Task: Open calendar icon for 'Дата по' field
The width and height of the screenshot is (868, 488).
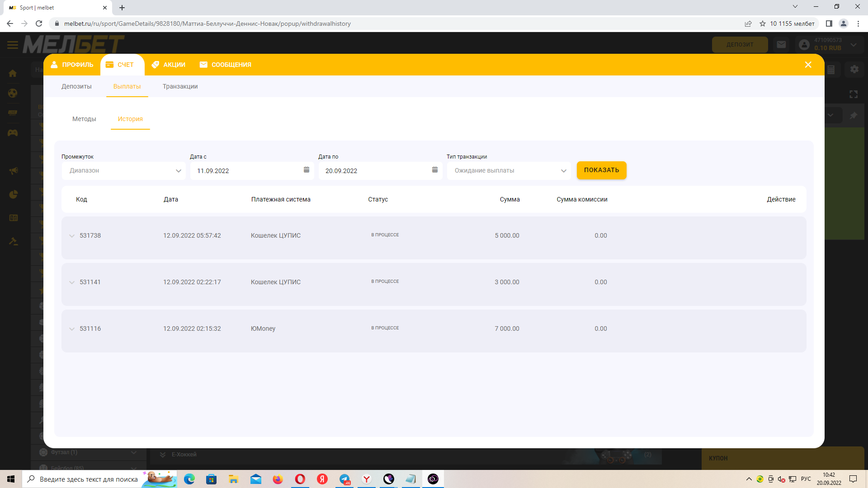Action: pyautogui.click(x=434, y=170)
